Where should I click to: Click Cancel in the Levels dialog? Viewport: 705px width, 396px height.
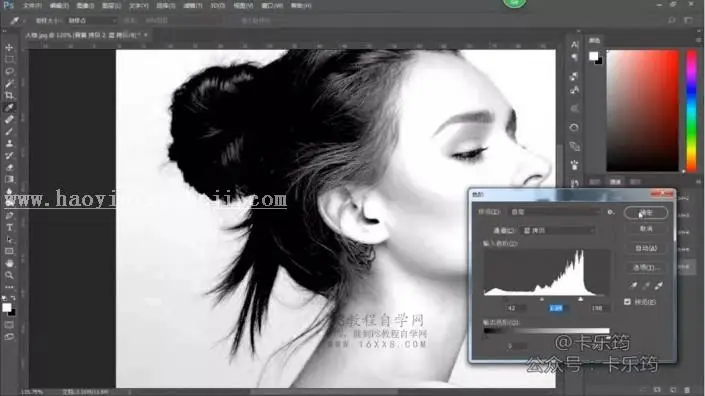pos(646,229)
